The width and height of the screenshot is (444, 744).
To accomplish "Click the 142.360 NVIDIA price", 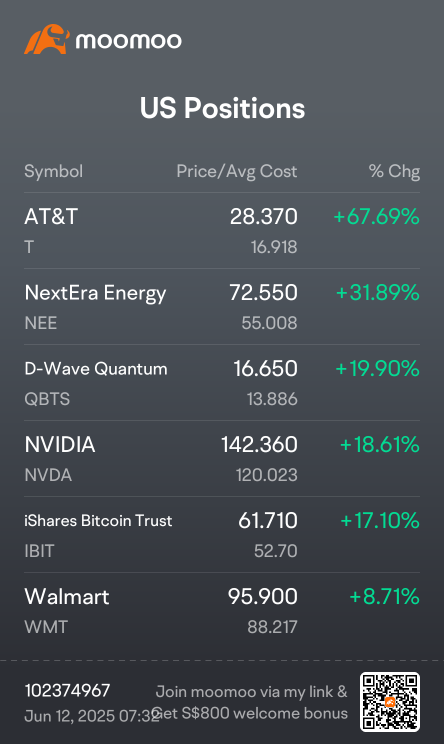I will [x=259, y=445].
